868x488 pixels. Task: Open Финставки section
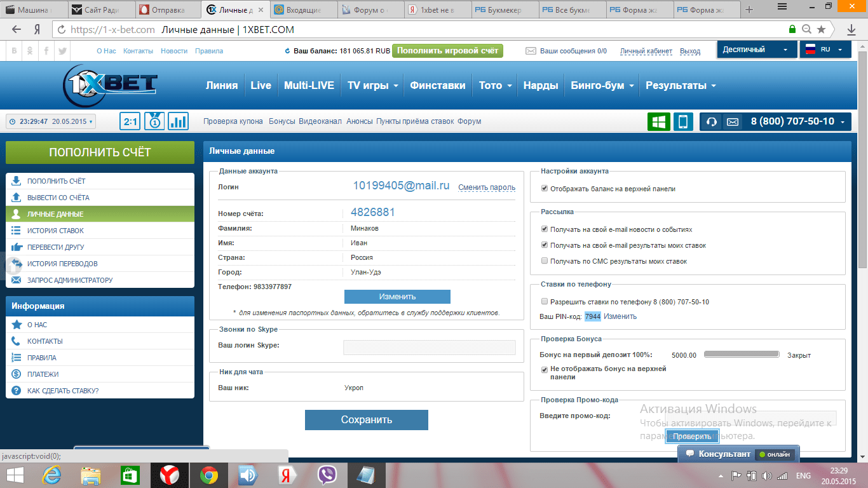[438, 86]
